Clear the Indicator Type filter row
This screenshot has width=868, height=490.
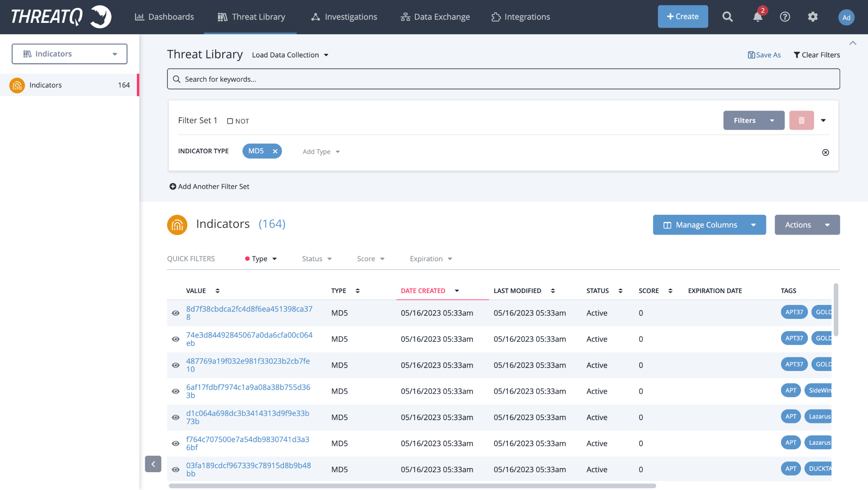826,152
